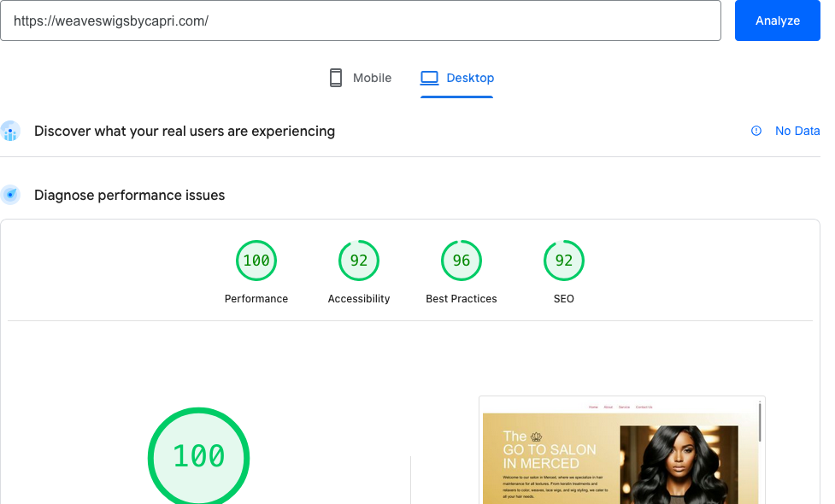Click the real users experience icon
Image resolution: width=835 pixels, height=504 pixels.
click(10, 132)
